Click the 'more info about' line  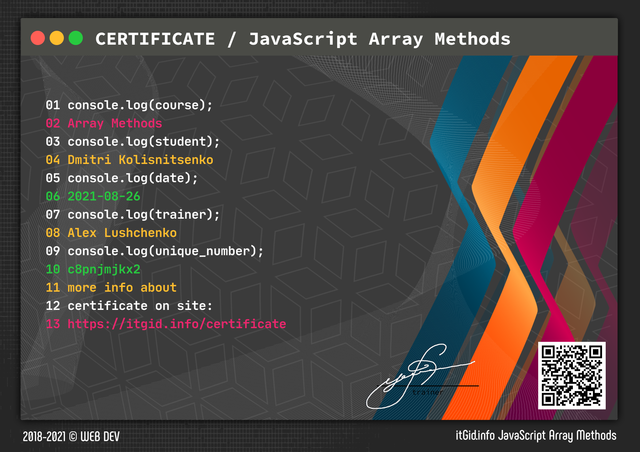(x=111, y=287)
